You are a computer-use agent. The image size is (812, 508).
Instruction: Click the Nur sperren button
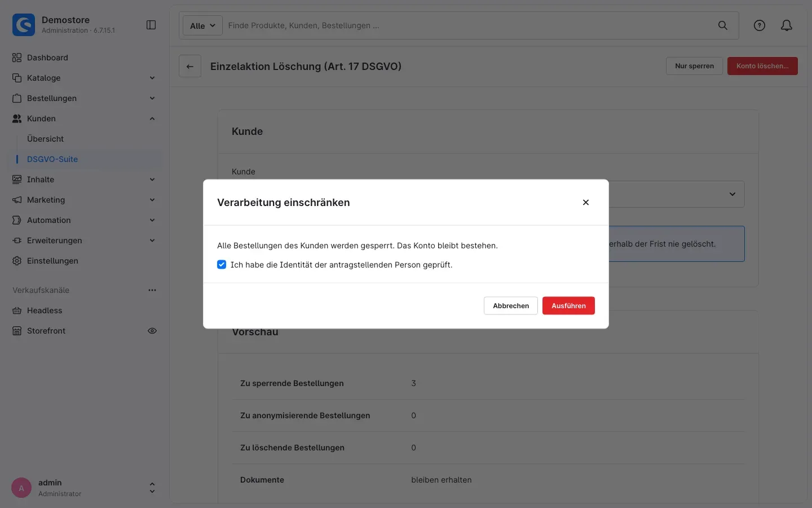(x=694, y=66)
